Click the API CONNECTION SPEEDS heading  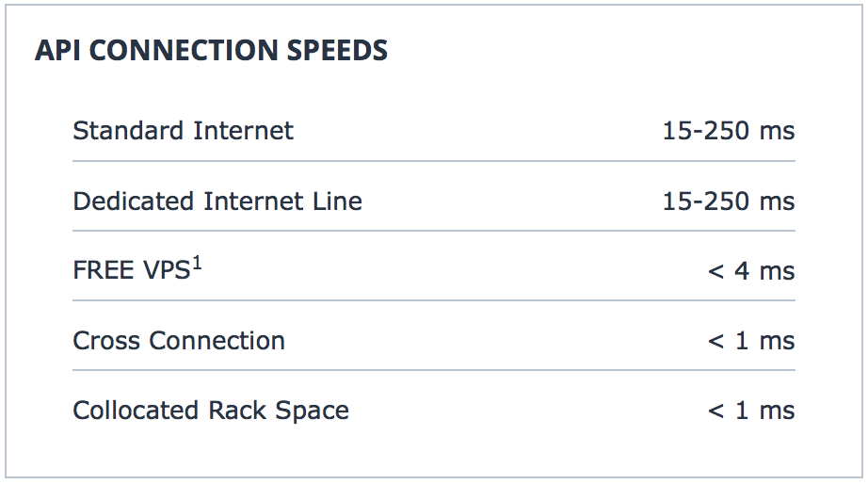[211, 51]
